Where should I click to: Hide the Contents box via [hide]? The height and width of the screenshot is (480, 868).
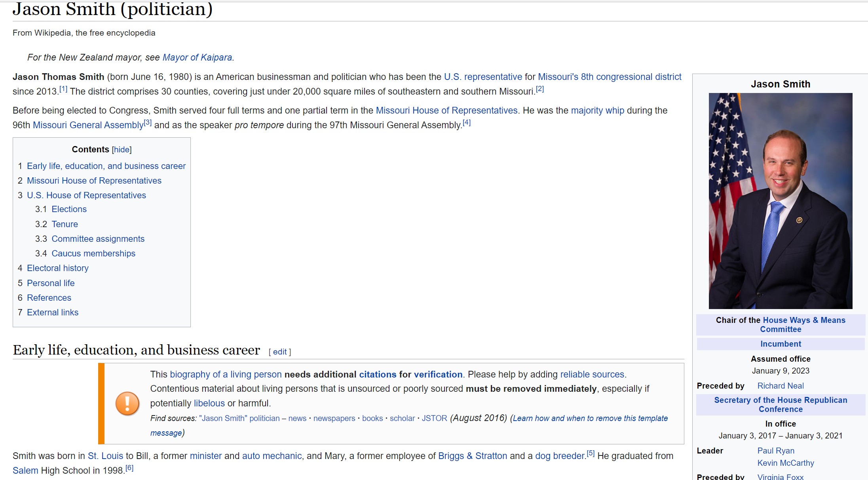pos(122,150)
